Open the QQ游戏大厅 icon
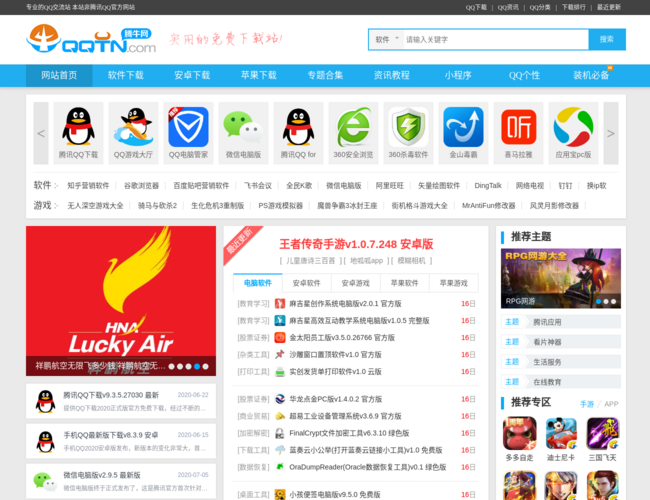This screenshot has width=650, height=500. (133, 126)
